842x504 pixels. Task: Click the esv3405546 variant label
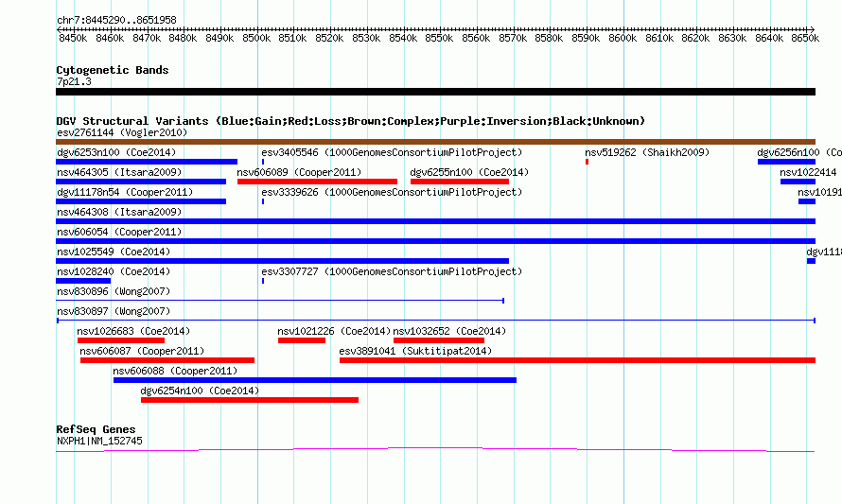tap(392, 152)
